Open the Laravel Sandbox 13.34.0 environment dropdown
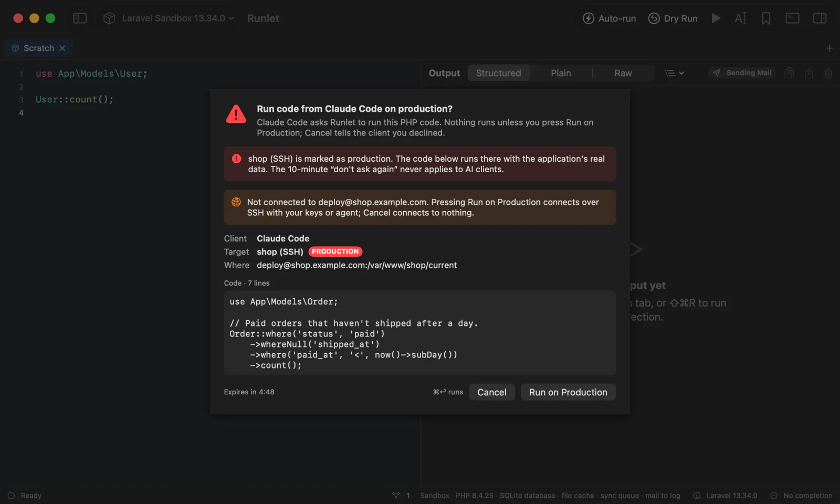 169,18
